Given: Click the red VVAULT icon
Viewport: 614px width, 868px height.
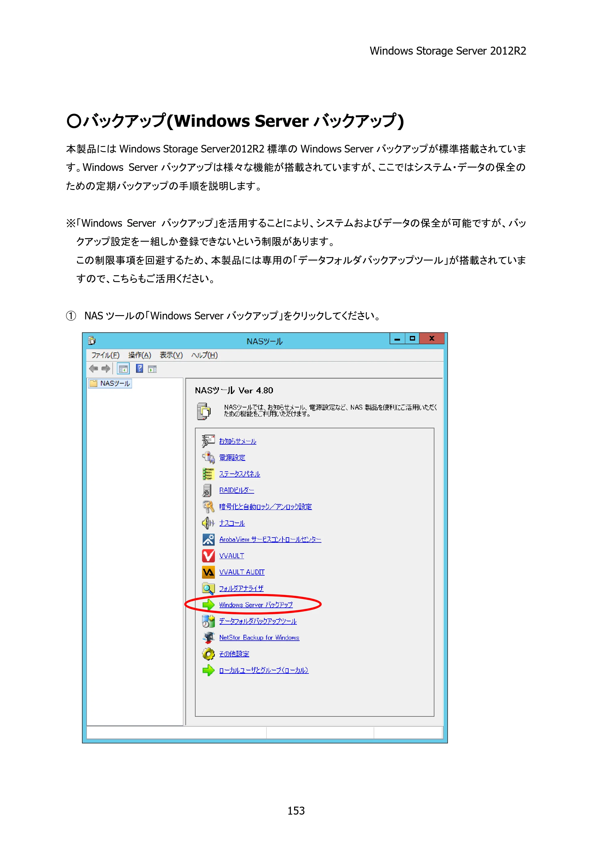Looking at the screenshot, I should click(208, 556).
